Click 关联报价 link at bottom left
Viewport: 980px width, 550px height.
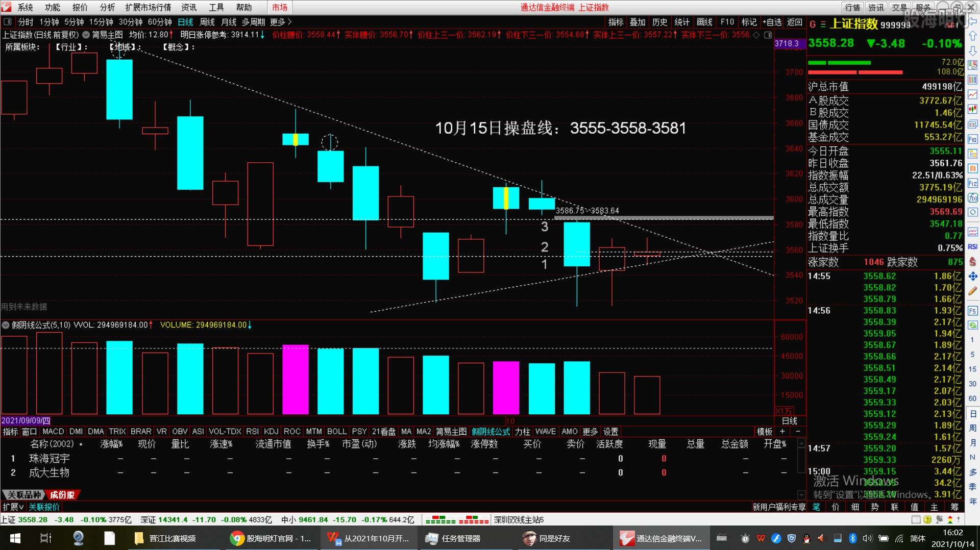pos(44,507)
